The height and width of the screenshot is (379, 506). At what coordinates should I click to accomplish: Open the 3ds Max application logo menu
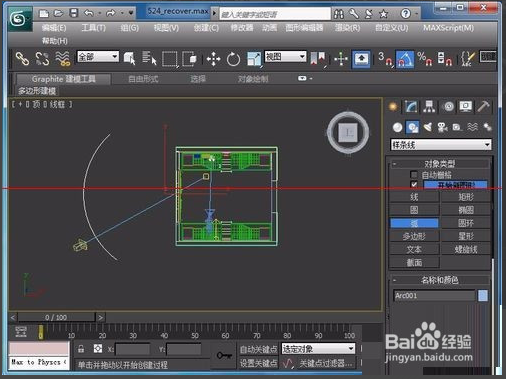pyautogui.click(x=19, y=19)
